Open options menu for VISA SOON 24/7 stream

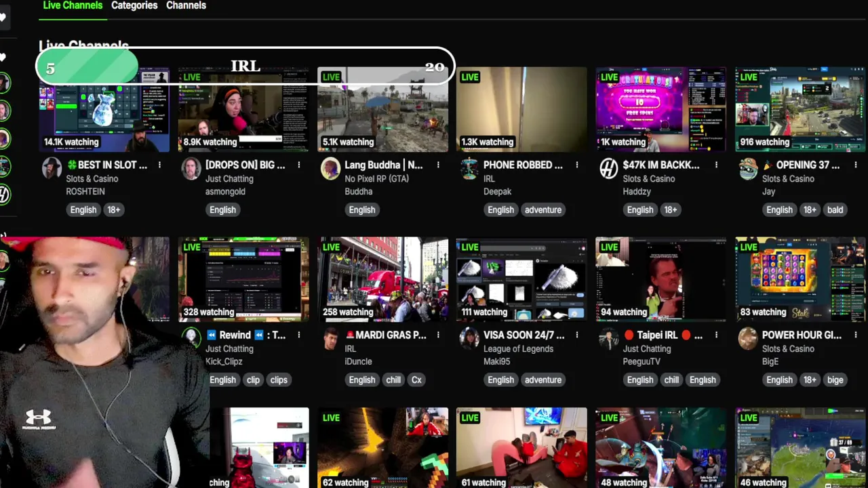(x=577, y=335)
